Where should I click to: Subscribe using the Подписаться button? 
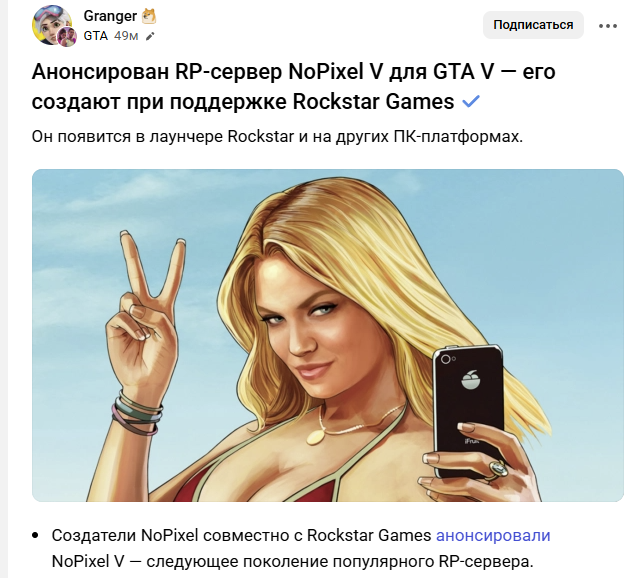pos(533,25)
